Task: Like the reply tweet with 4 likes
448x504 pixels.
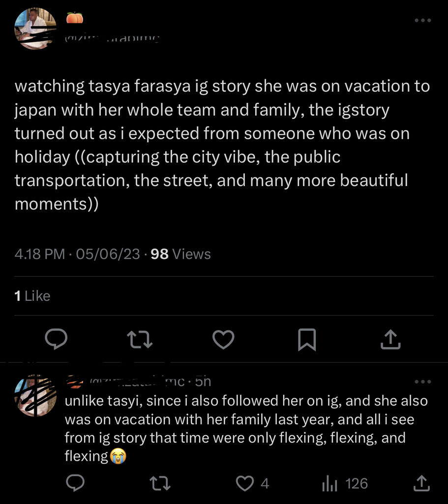Action: [x=245, y=483]
